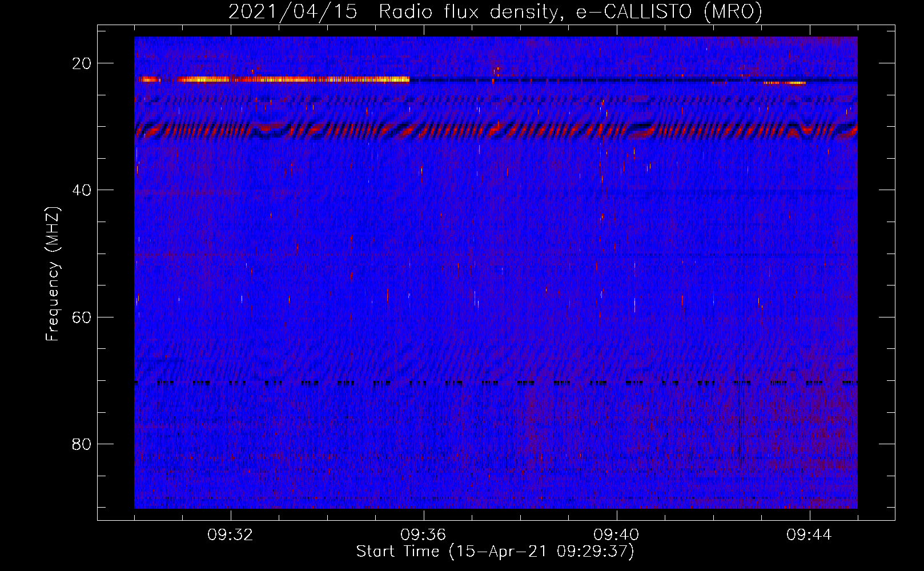The image size is (924, 571).
Task: Click the 80 MHz frequency tick label
Action: [x=82, y=444]
